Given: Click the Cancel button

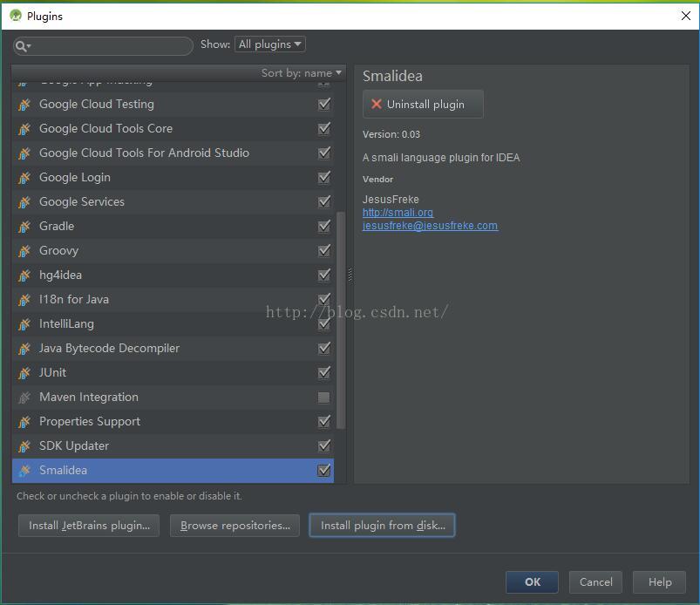Looking at the screenshot, I should click(595, 582).
